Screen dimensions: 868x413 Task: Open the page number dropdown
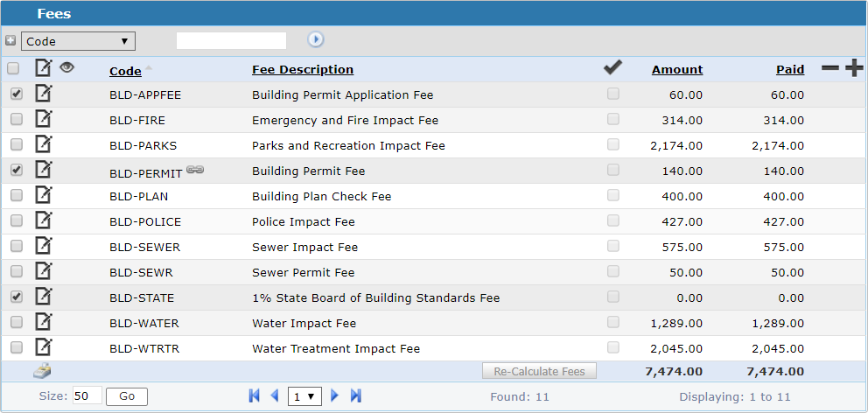[x=306, y=396]
